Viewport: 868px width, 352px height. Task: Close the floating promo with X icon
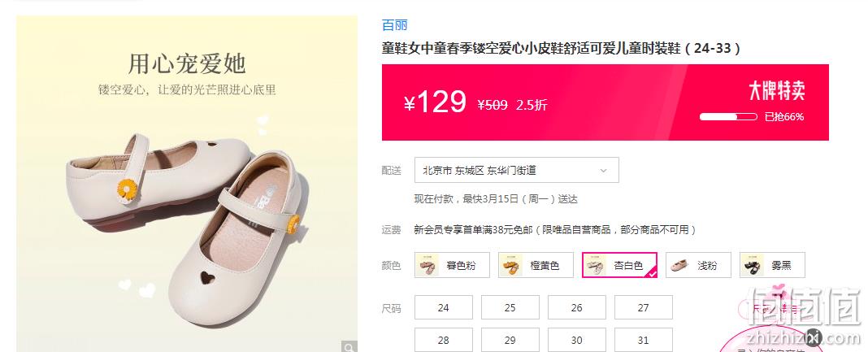814,337
